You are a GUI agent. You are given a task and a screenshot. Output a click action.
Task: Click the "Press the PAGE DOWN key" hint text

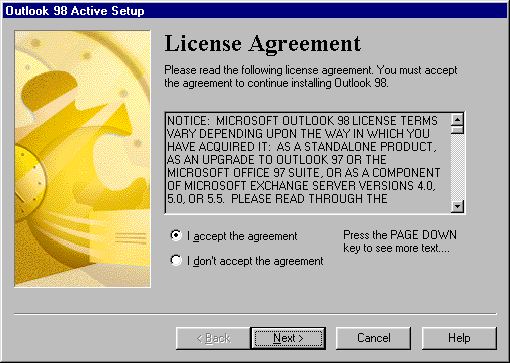tap(400, 241)
